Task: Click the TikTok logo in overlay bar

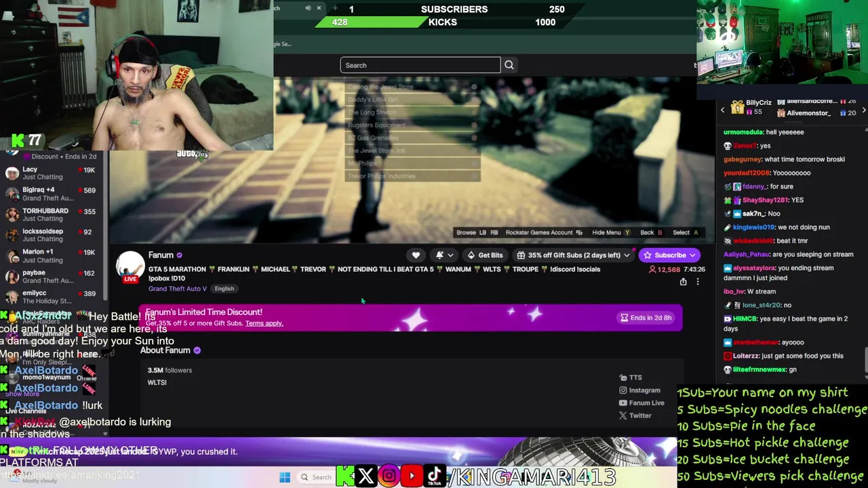Action: [x=435, y=476]
